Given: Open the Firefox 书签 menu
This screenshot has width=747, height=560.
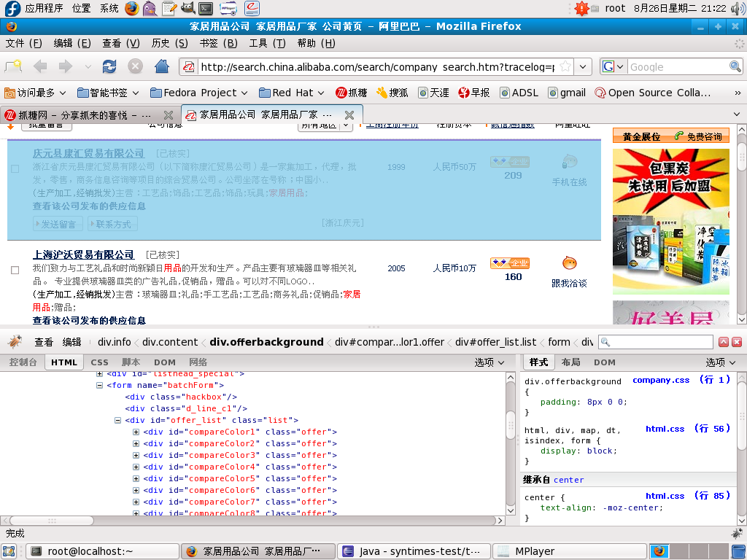Looking at the screenshot, I should click(218, 43).
